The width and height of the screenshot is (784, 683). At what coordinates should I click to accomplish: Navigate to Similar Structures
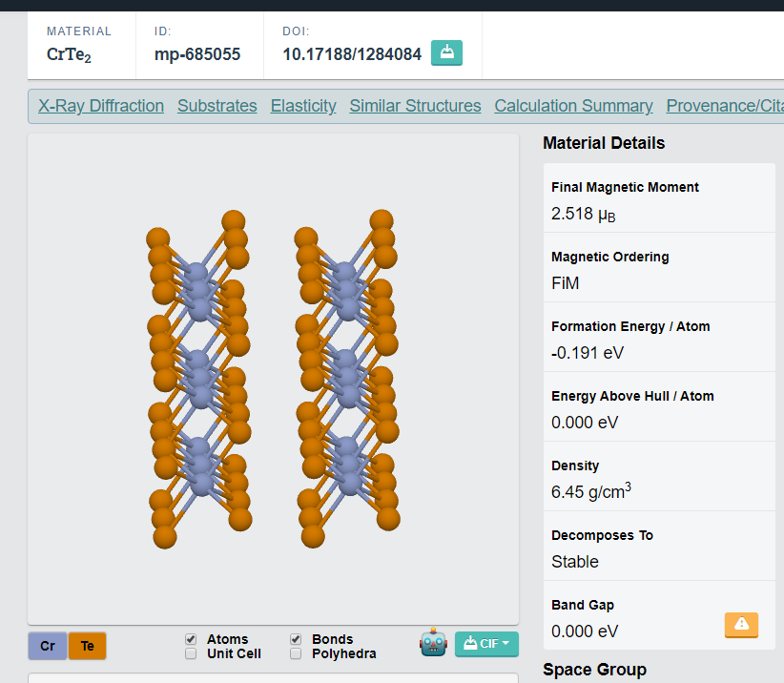(415, 106)
